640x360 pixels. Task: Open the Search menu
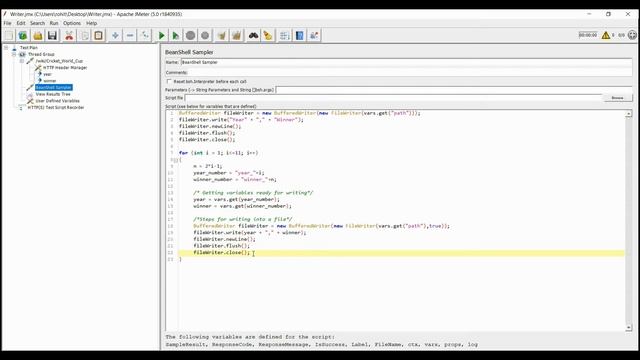pos(37,23)
